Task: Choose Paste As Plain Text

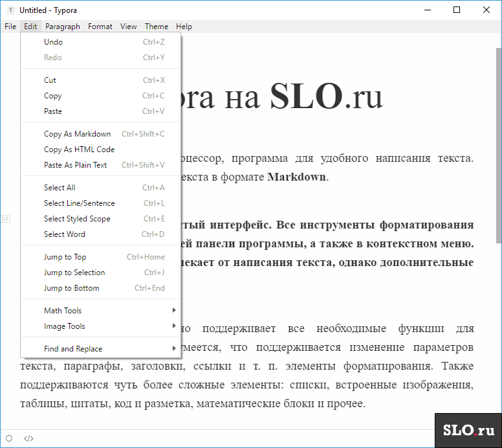Action: pos(101,165)
